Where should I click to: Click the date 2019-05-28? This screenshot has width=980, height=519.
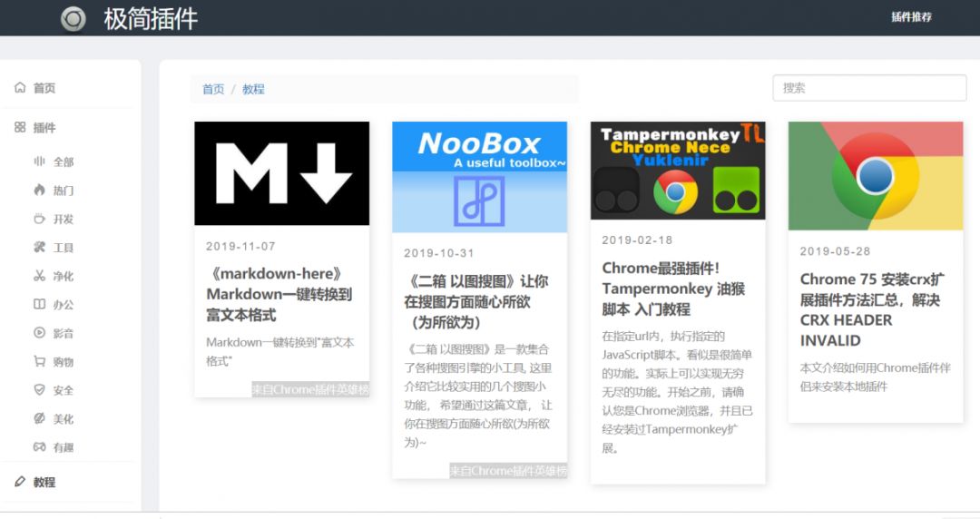tap(835, 251)
